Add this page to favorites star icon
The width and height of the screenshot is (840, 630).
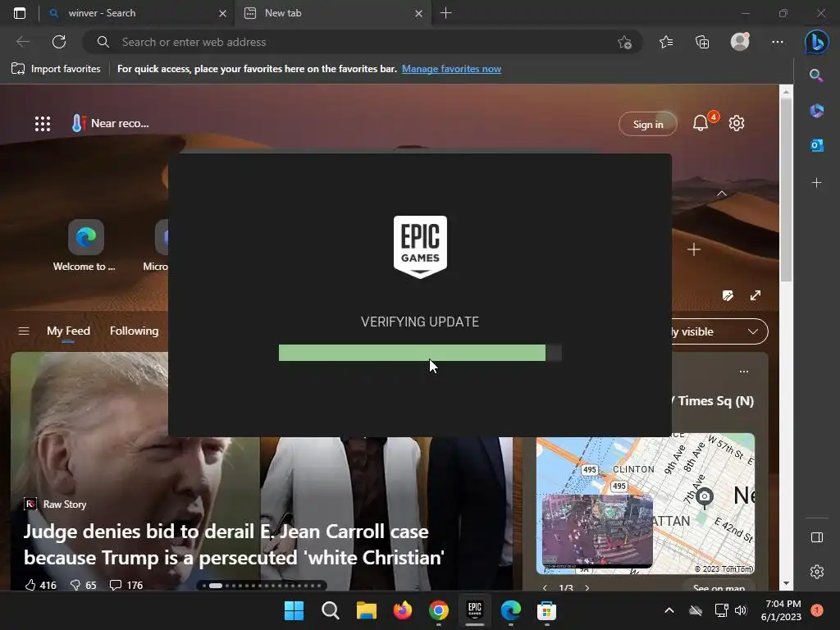[x=624, y=43]
